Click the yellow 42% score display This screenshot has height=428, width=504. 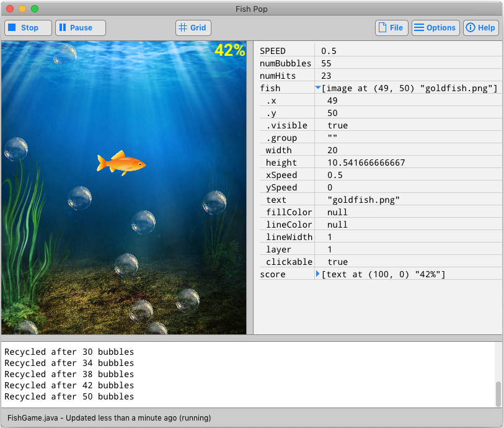click(229, 50)
